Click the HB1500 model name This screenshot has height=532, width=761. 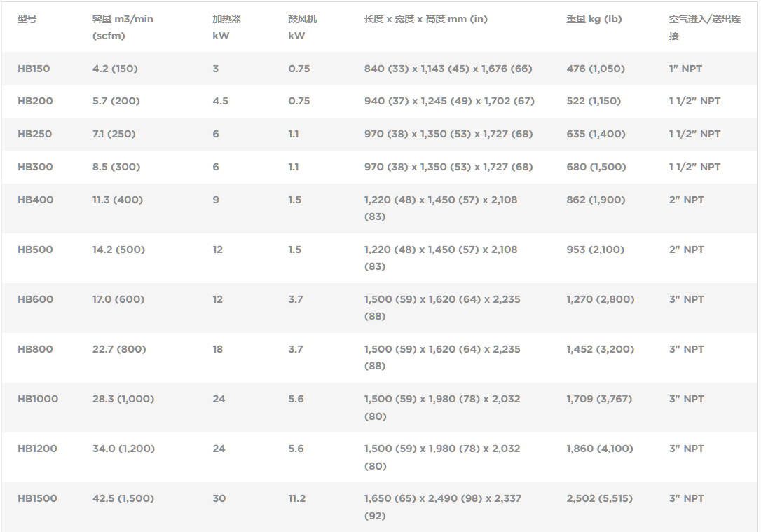37,498
